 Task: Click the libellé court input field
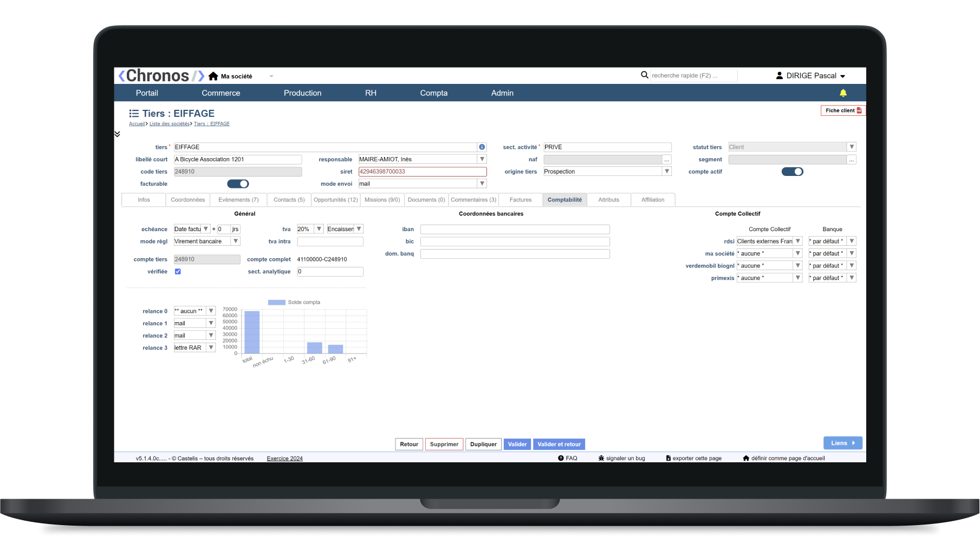[238, 160]
